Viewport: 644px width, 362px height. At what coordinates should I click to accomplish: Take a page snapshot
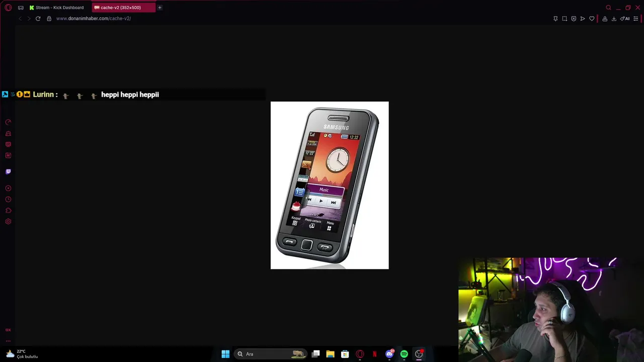[565, 19]
